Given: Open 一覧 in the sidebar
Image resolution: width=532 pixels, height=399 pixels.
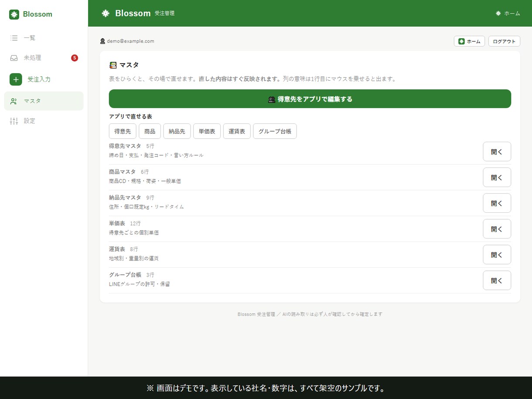Looking at the screenshot, I should [x=44, y=38].
